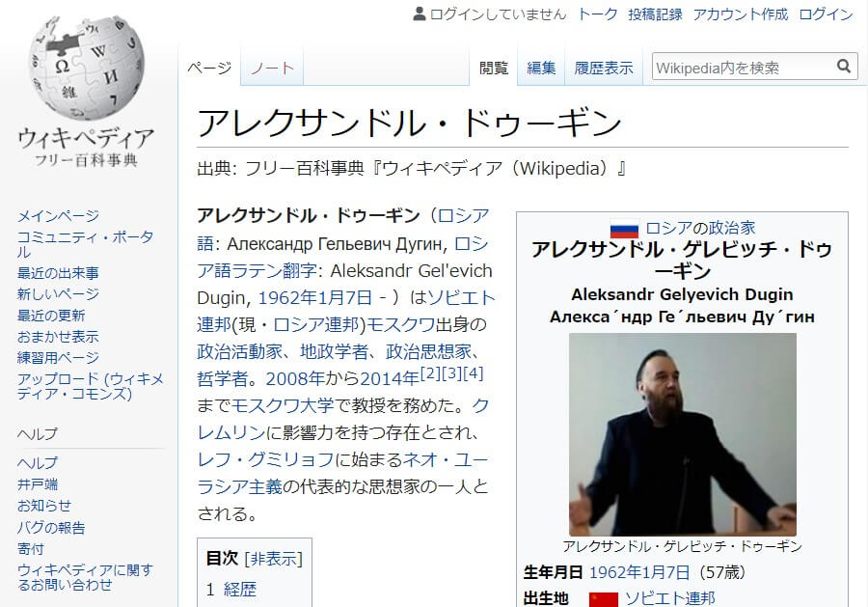Select the 閲覧 tab

pos(494,66)
